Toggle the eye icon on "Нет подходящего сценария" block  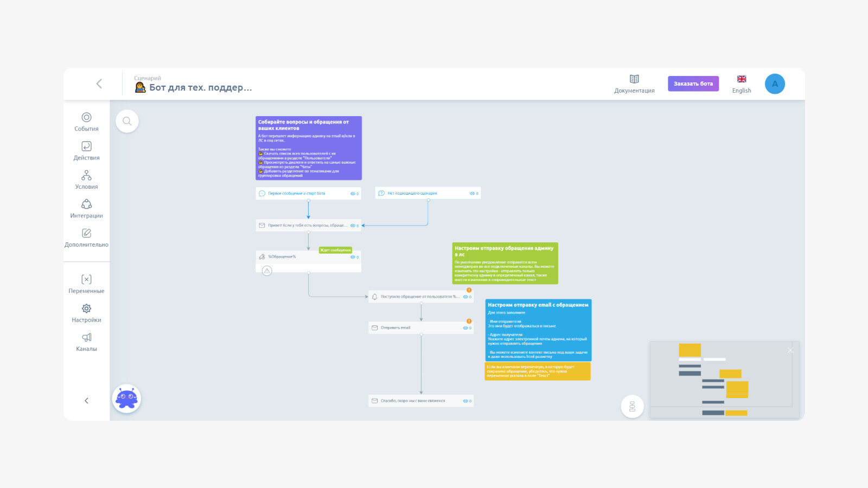click(472, 194)
